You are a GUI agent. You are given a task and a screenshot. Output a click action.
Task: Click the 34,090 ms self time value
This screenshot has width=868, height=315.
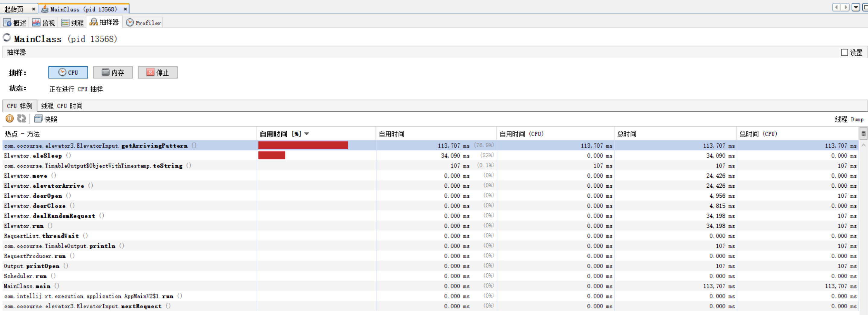tap(455, 155)
